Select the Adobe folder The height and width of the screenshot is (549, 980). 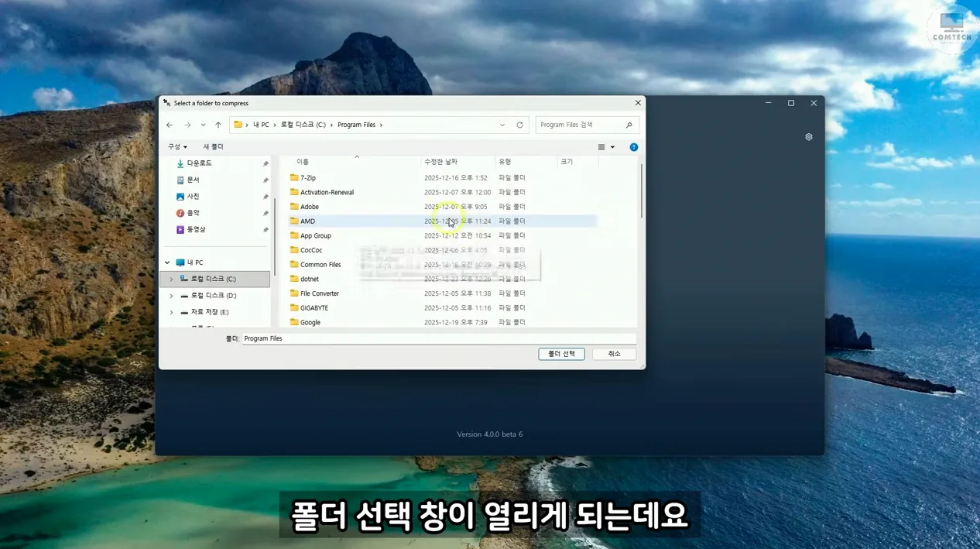pos(310,207)
